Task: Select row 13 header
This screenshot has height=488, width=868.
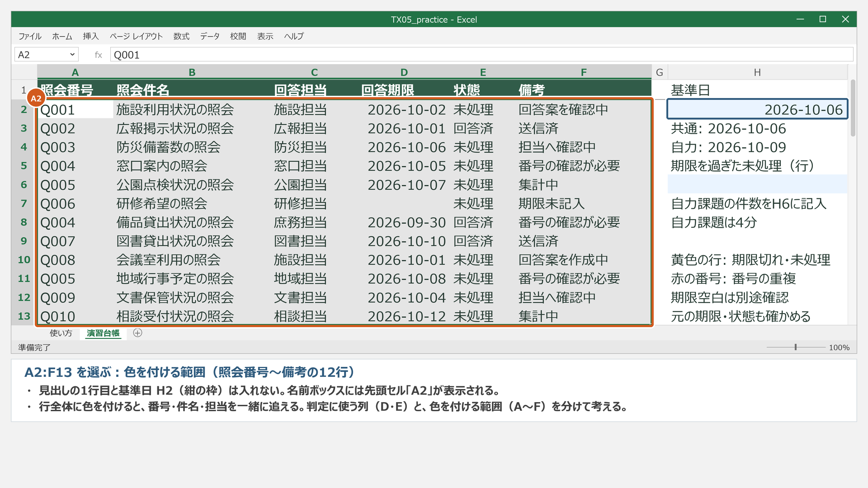Action: [x=24, y=316]
